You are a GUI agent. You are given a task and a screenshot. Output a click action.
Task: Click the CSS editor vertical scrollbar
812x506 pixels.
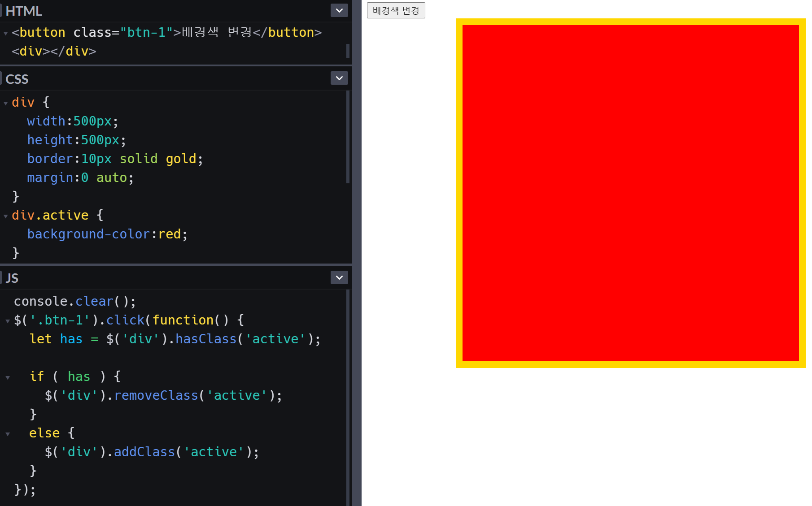(x=348, y=137)
